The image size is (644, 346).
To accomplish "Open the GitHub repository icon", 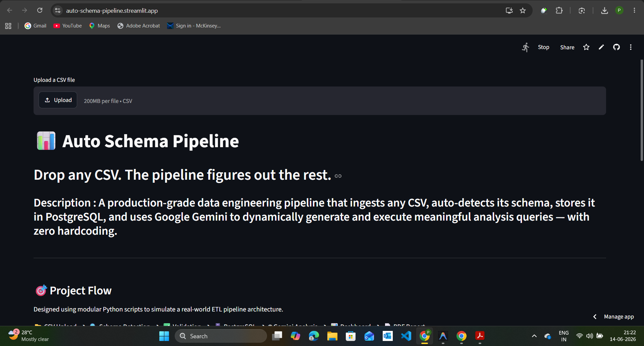I will click(616, 47).
